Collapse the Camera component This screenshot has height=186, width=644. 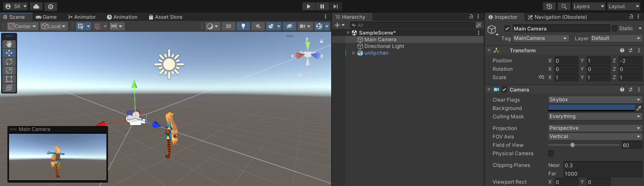[489, 90]
